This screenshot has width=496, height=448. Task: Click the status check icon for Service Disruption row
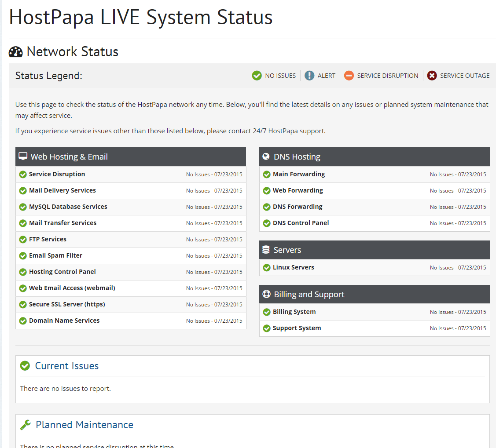coord(23,175)
